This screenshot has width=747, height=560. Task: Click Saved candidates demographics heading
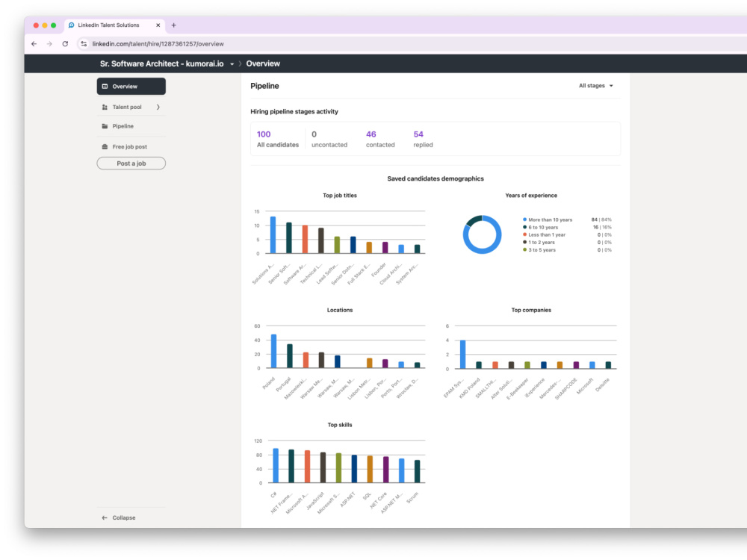pyautogui.click(x=436, y=178)
